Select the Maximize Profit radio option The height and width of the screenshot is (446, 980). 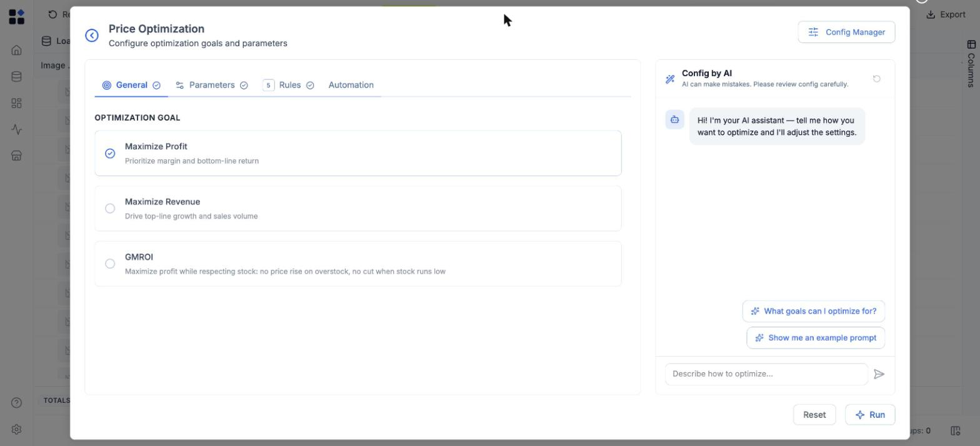pyautogui.click(x=110, y=153)
